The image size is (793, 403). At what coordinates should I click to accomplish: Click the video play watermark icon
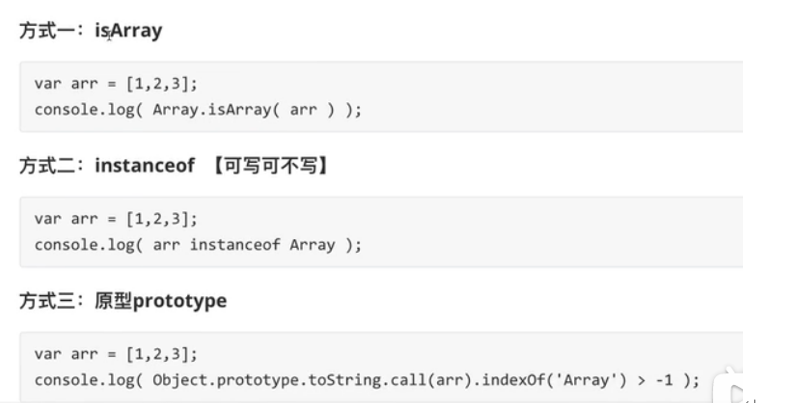[738, 392]
